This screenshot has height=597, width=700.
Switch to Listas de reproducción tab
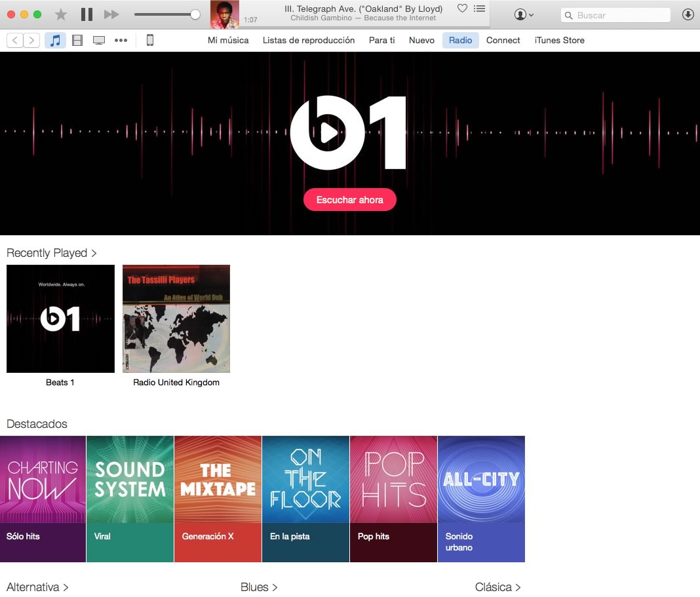309,40
